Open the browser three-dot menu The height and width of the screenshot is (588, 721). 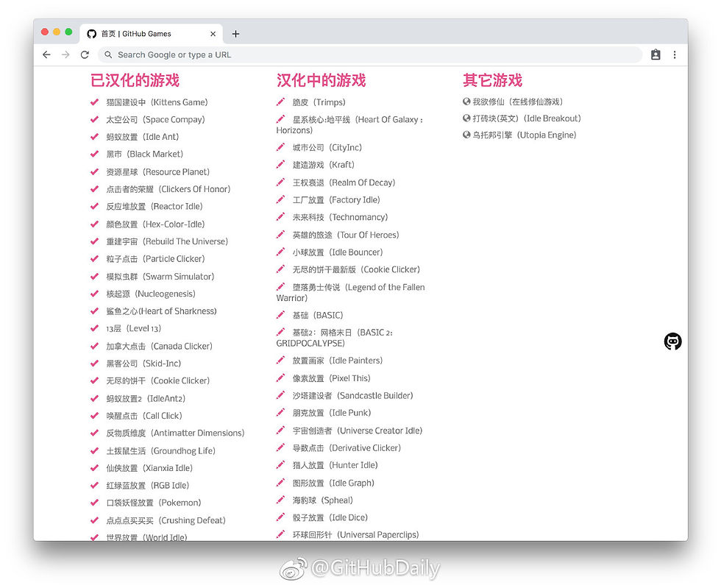click(675, 54)
